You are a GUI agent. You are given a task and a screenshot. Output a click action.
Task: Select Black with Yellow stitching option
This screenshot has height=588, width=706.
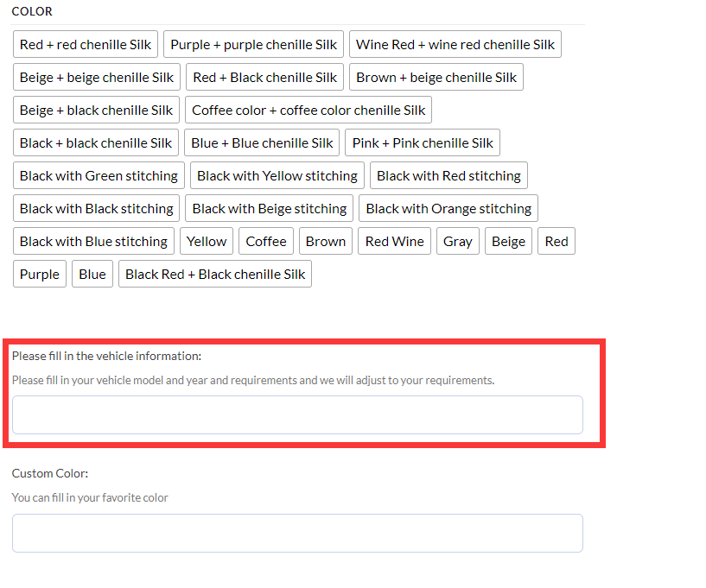(277, 176)
